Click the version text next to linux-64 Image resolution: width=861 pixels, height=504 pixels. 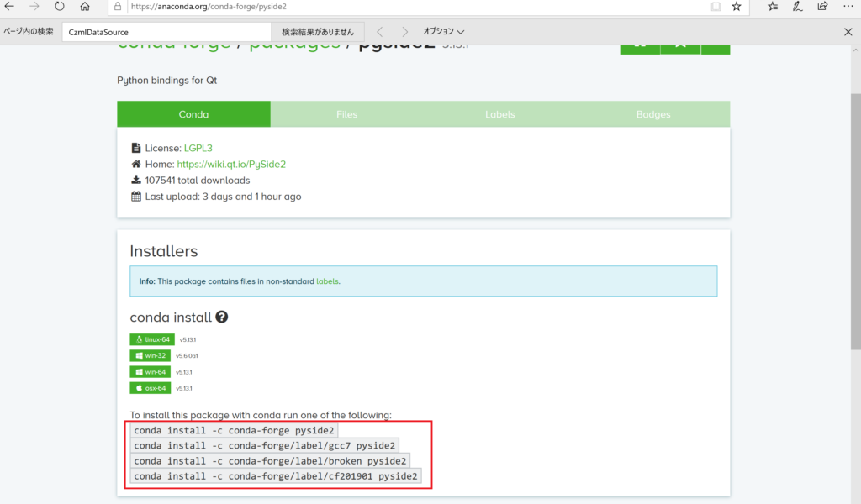[188, 340]
